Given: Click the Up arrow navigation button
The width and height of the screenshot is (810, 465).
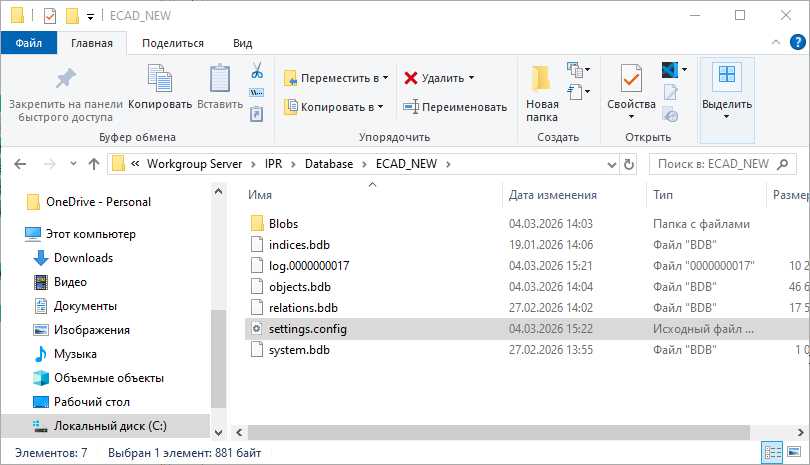Looking at the screenshot, I should pyautogui.click(x=93, y=164).
